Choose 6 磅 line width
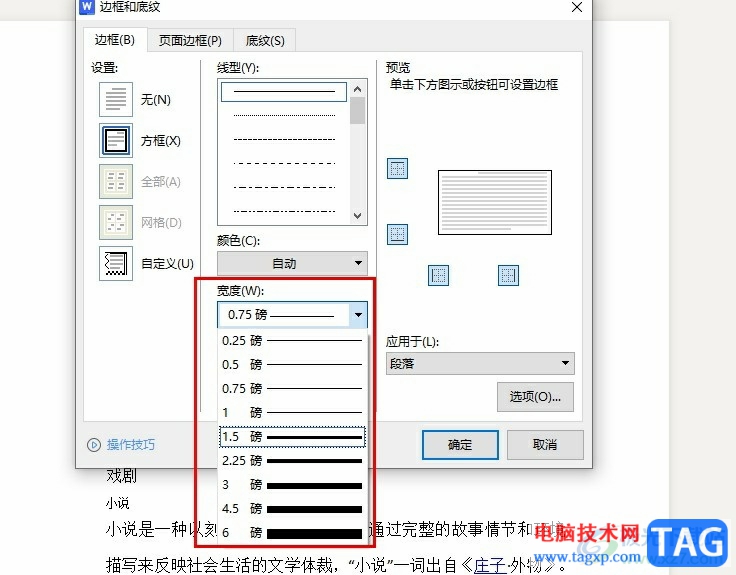Image resolution: width=736 pixels, height=575 pixels. point(292,533)
